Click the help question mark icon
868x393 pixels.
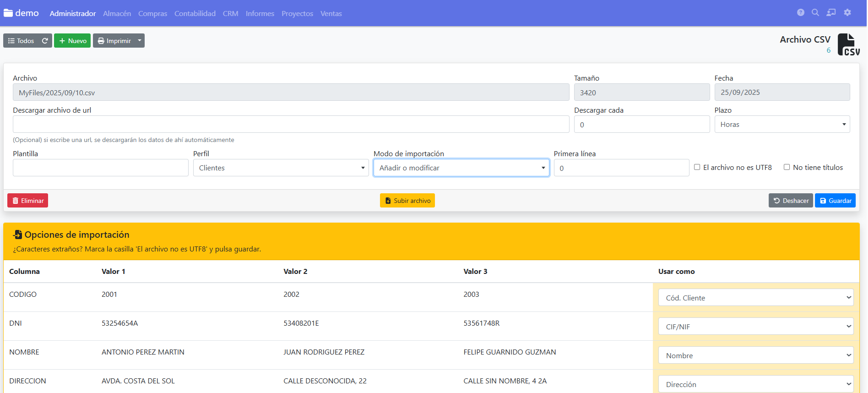[800, 13]
